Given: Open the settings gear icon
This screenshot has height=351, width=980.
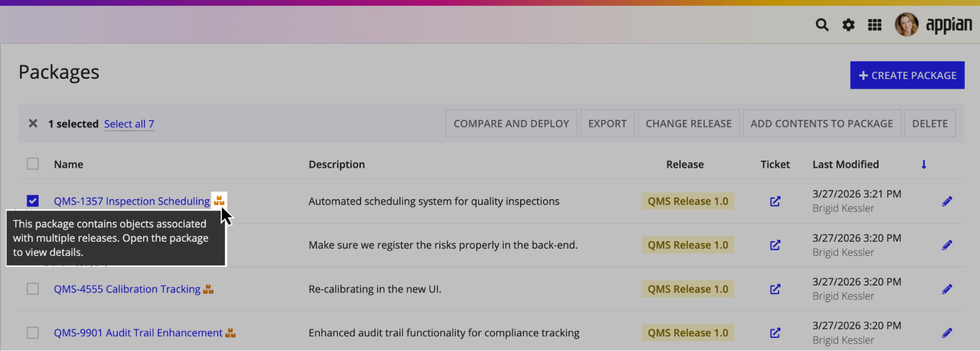Looking at the screenshot, I should click(x=849, y=25).
